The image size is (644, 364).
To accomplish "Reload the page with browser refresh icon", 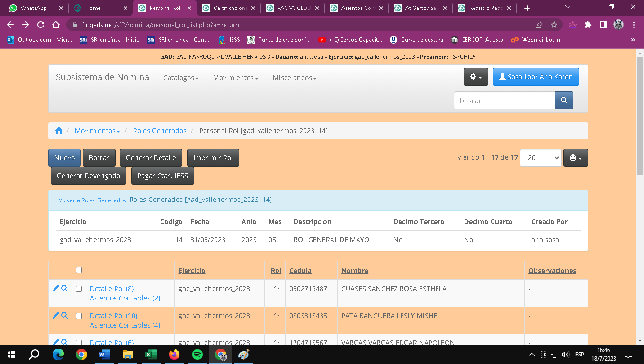I will pyautogui.click(x=41, y=25).
